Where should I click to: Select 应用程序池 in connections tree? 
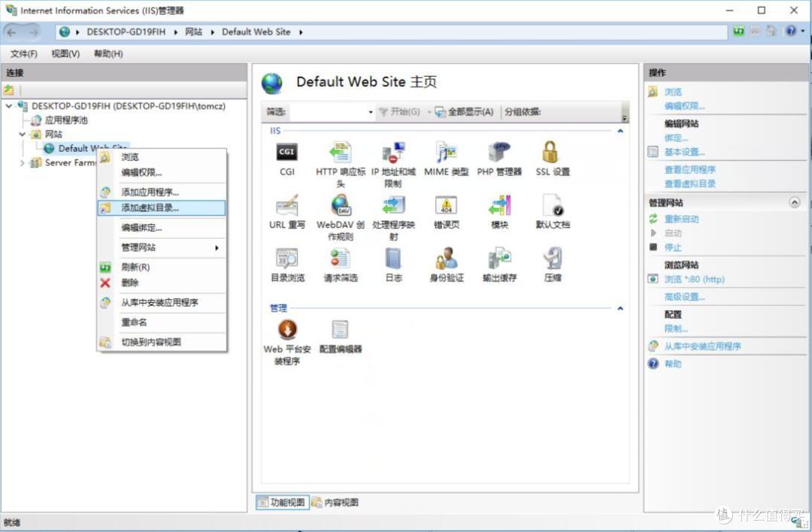coord(66,120)
